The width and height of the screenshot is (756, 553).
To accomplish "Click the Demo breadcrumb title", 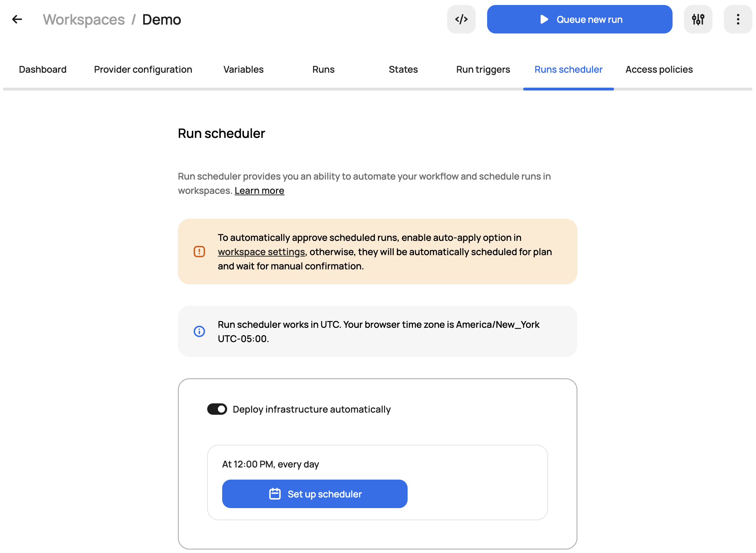I will (162, 20).
